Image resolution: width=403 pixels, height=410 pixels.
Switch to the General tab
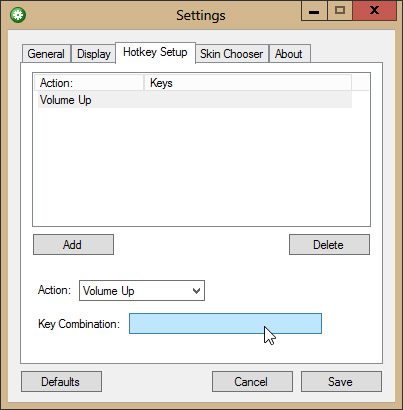[x=46, y=54]
